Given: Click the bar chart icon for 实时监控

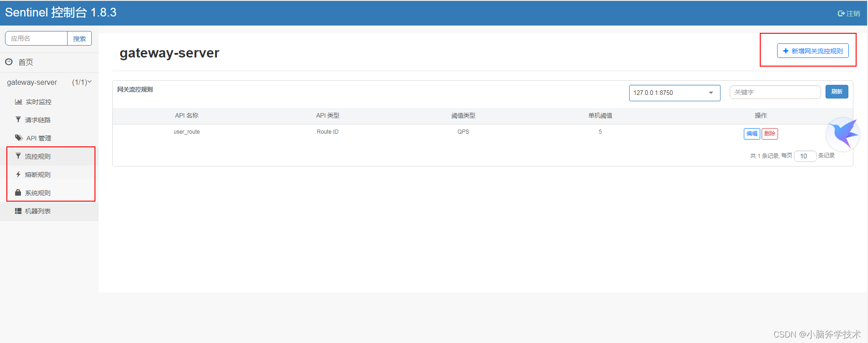Looking at the screenshot, I should [x=18, y=102].
